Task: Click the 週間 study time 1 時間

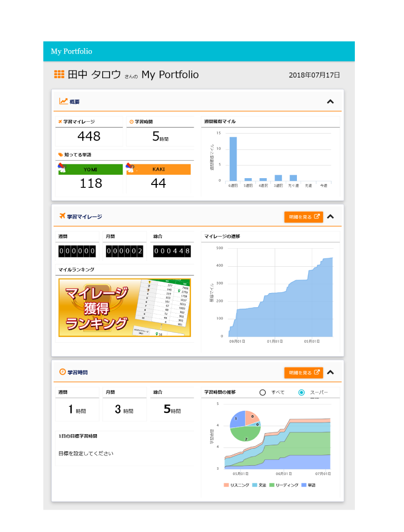Action: (x=77, y=409)
